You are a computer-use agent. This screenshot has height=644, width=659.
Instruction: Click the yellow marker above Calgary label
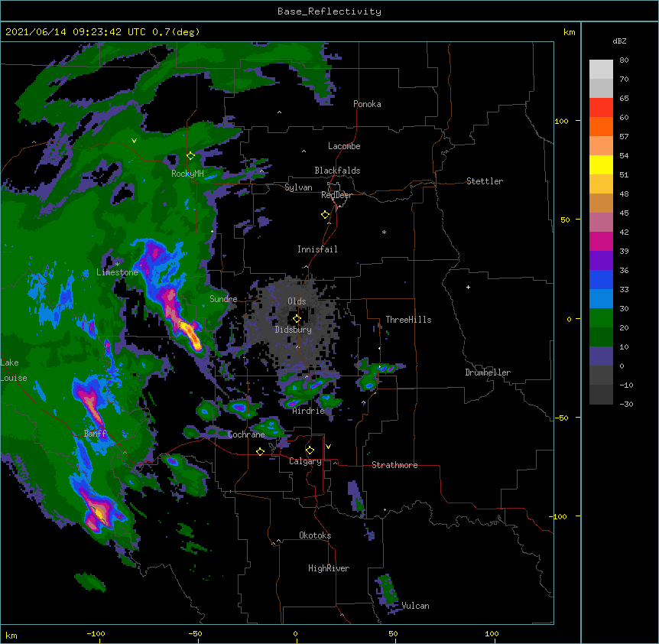click(x=310, y=450)
